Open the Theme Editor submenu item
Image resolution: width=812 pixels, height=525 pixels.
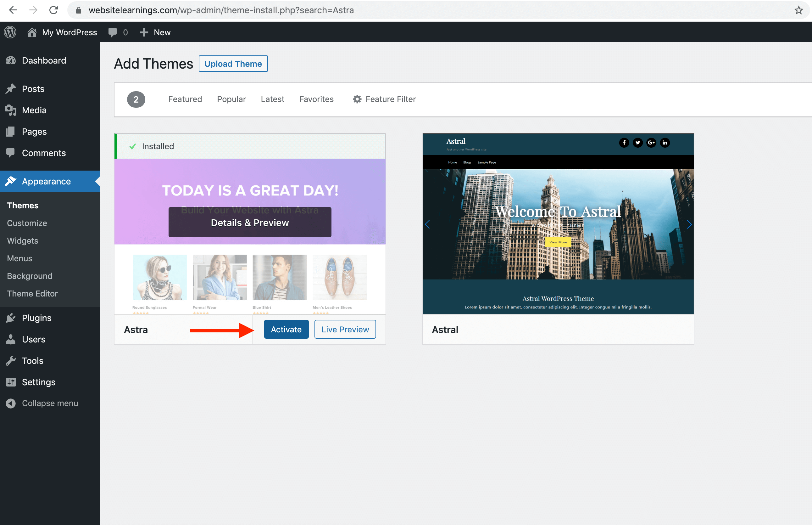[x=32, y=294]
